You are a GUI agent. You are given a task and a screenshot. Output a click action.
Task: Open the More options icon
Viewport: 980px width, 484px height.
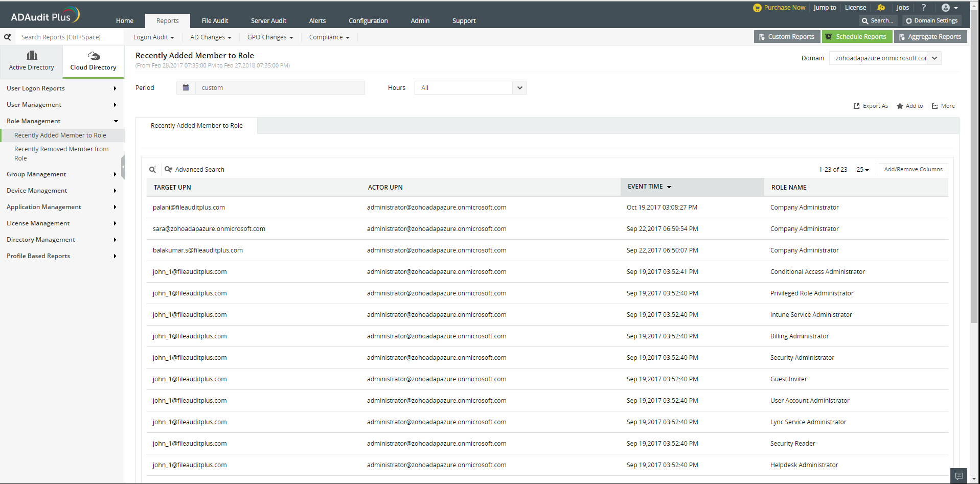[935, 106]
